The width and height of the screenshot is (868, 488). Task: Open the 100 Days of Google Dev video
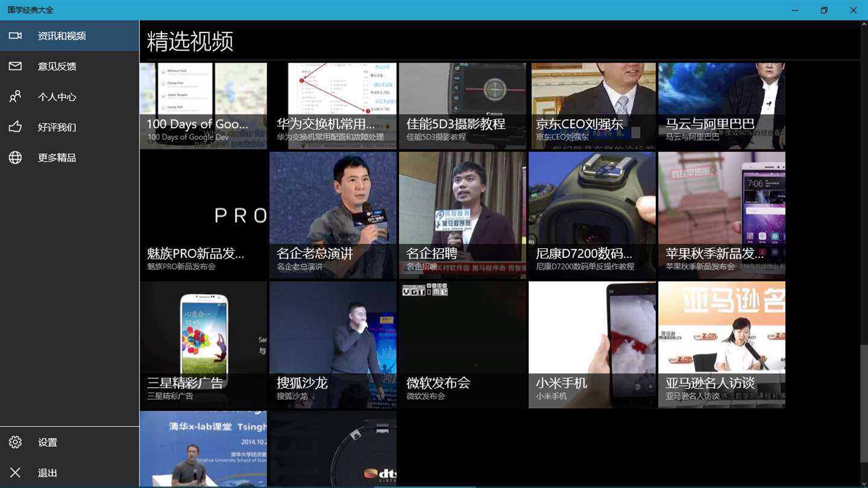(x=203, y=106)
